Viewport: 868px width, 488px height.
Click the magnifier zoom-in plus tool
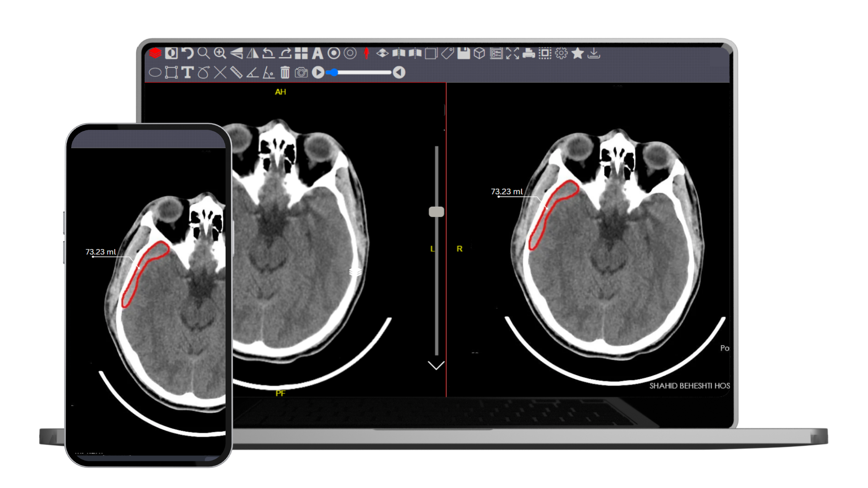point(220,53)
